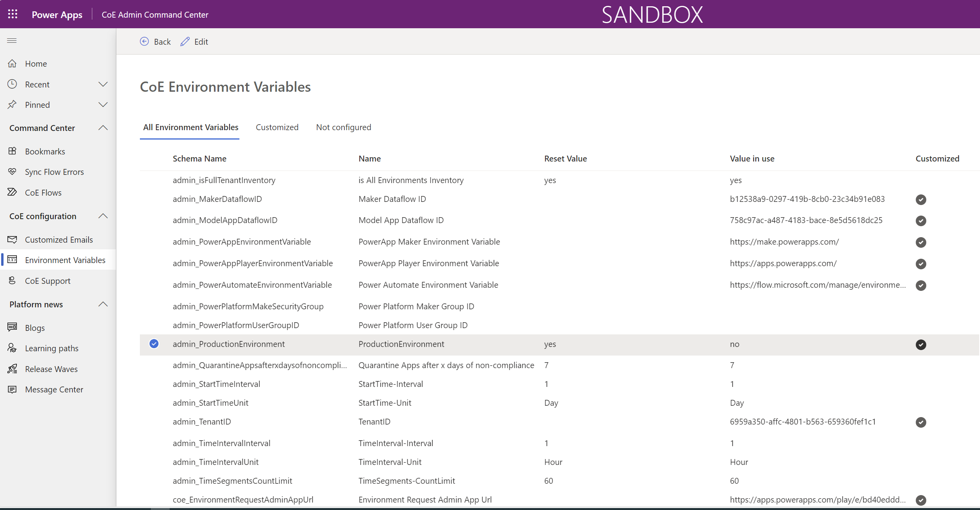Open the CoE Flows page

[x=43, y=192]
